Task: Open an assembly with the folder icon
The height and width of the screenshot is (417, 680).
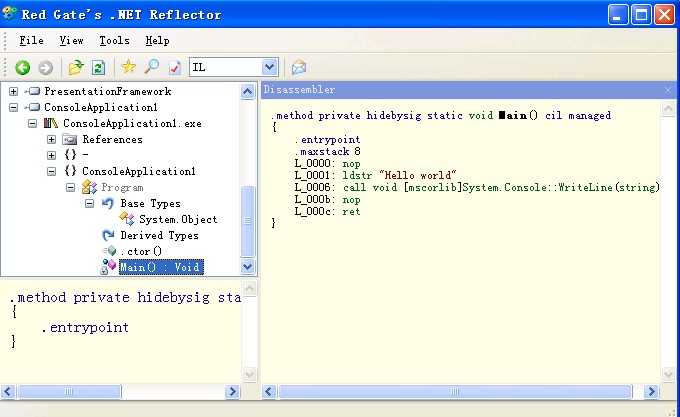Action: [x=76, y=67]
